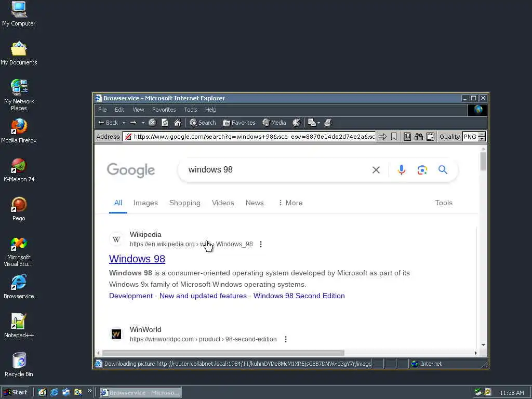Click the Home icon in toolbar
The width and height of the screenshot is (532, 399).
click(178, 123)
